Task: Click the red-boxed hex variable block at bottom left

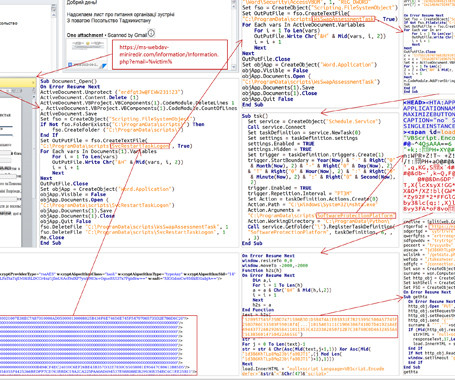Action: pyautogui.click(x=98, y=345)
